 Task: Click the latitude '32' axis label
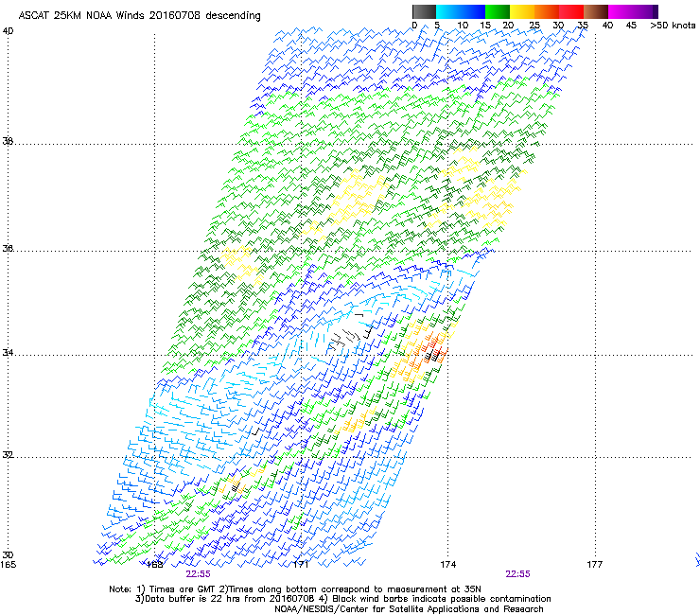point(8,455)
